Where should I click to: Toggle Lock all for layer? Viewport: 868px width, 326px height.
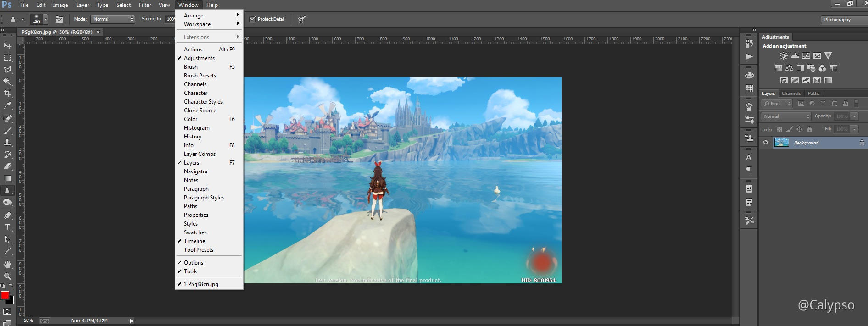point(810,129)
